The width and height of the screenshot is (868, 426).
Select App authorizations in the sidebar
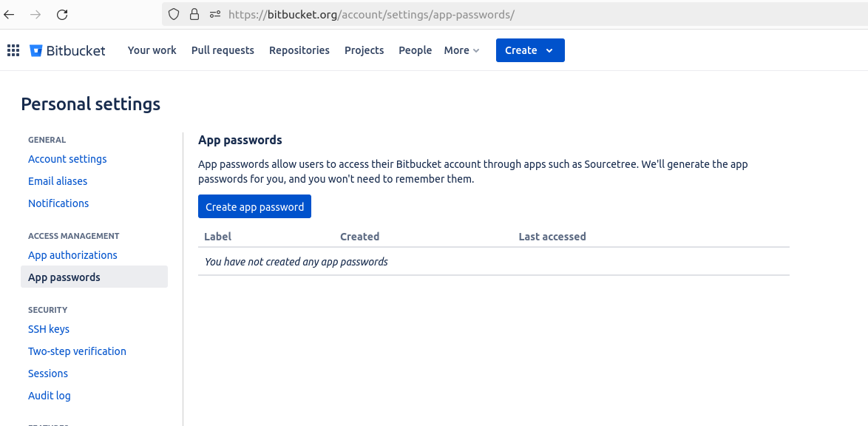click(x=72, y=255)
